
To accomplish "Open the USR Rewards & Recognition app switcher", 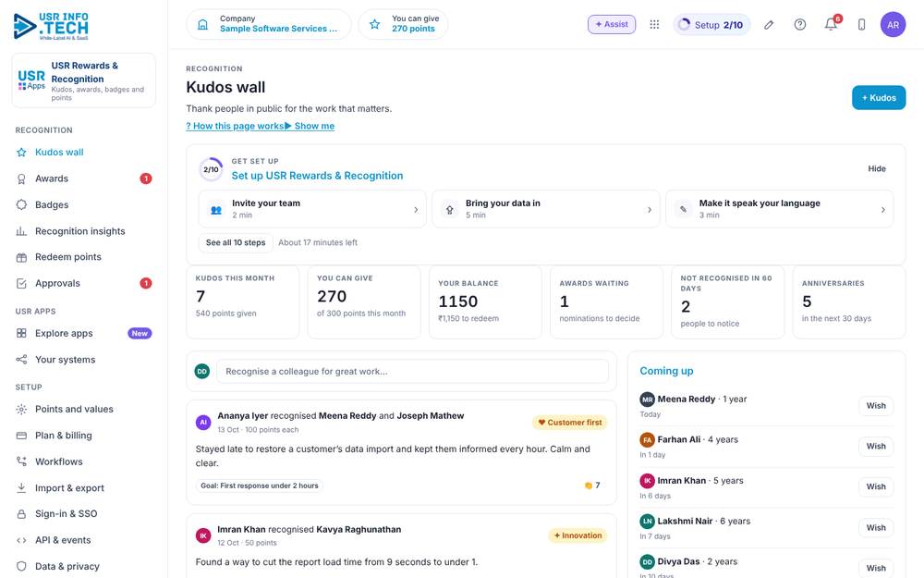I will 84,80.
